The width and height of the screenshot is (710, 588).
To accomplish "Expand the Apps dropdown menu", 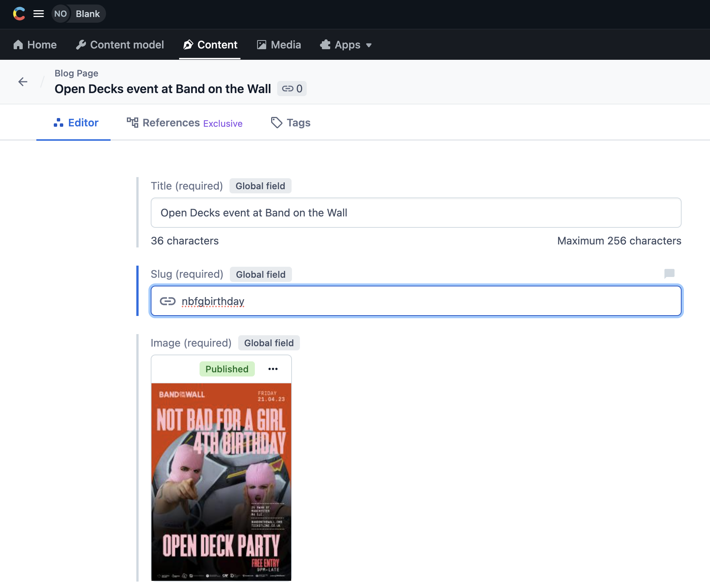I will coord(346,45).
